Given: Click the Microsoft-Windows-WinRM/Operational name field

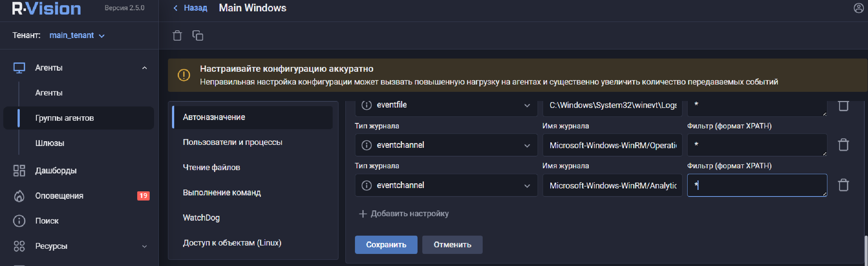Looking at the screenshot, I should click(613, 145).
